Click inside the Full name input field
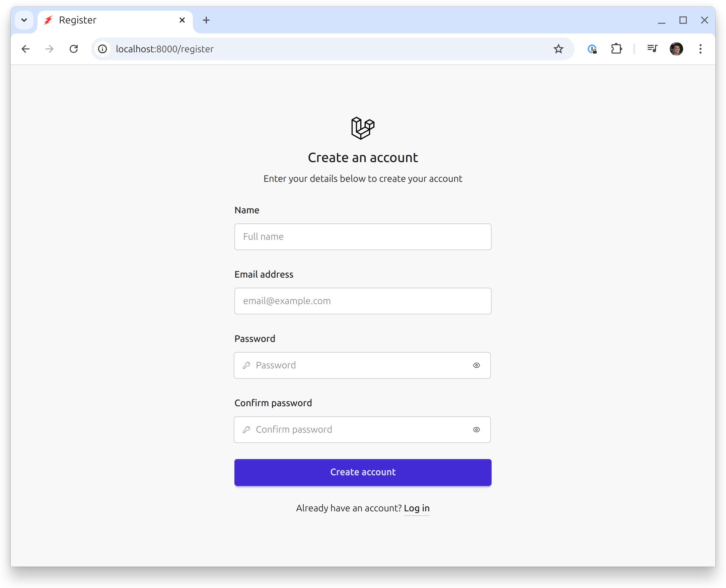Screen dimensions: 726x588 (x=362, y=236)
